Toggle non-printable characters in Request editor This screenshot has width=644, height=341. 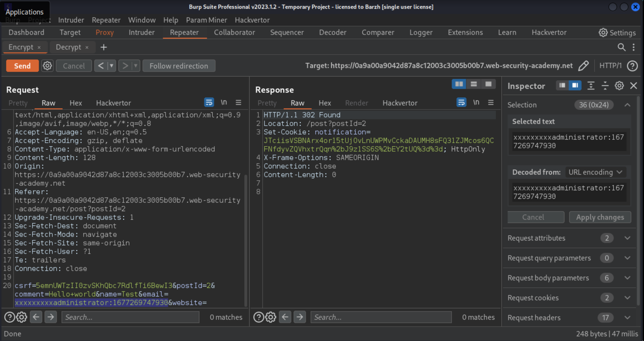pos(224,102)
